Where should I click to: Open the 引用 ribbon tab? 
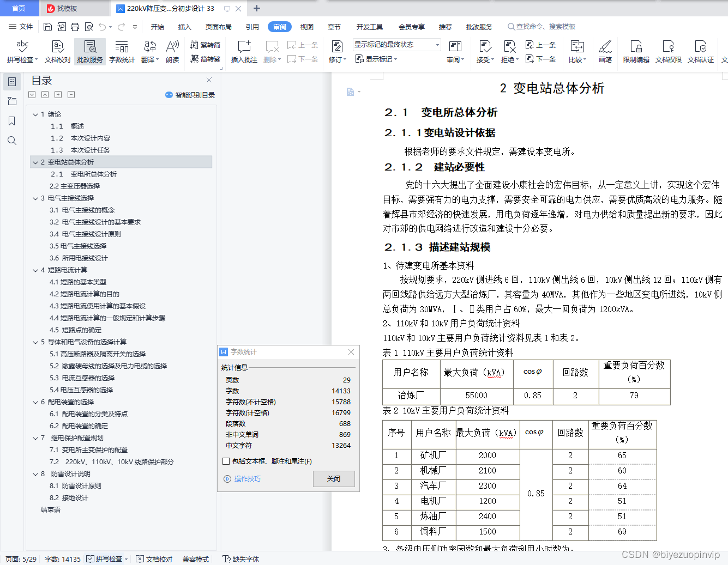point(252,27)
